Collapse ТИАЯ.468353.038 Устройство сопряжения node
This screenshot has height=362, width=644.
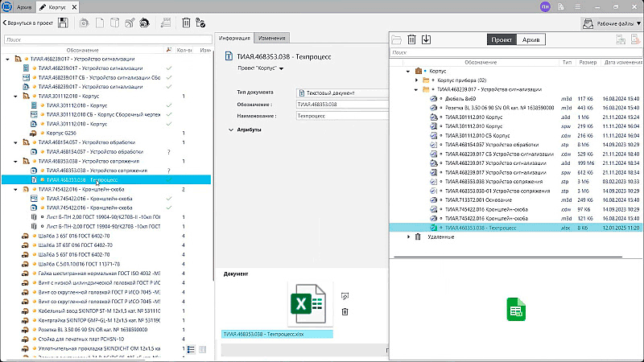pos(15,162)
